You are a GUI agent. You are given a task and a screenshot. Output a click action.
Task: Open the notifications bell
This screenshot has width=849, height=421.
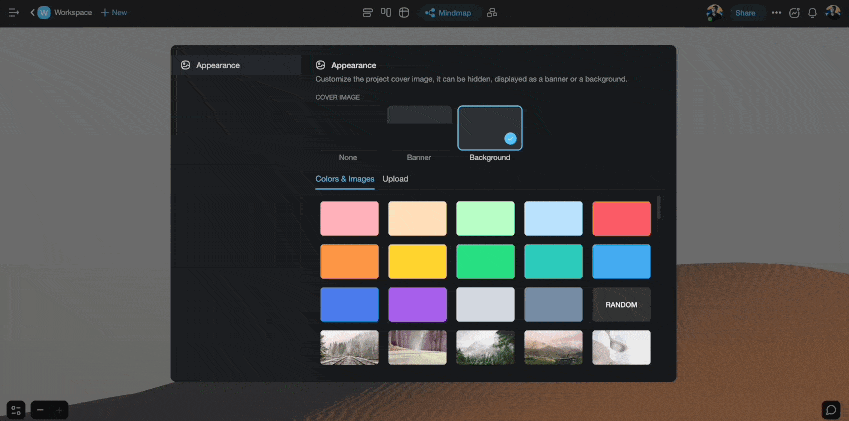pyautogui.click(x=812, y=13)
